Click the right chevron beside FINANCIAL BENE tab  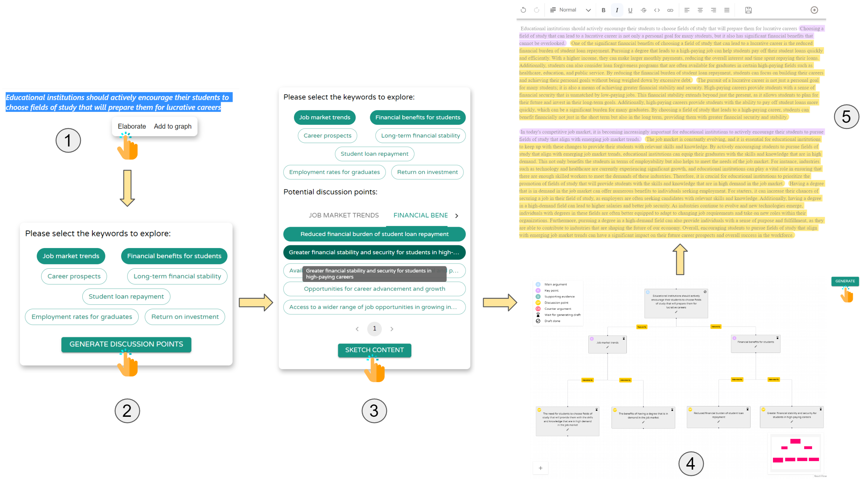point(457,216)
